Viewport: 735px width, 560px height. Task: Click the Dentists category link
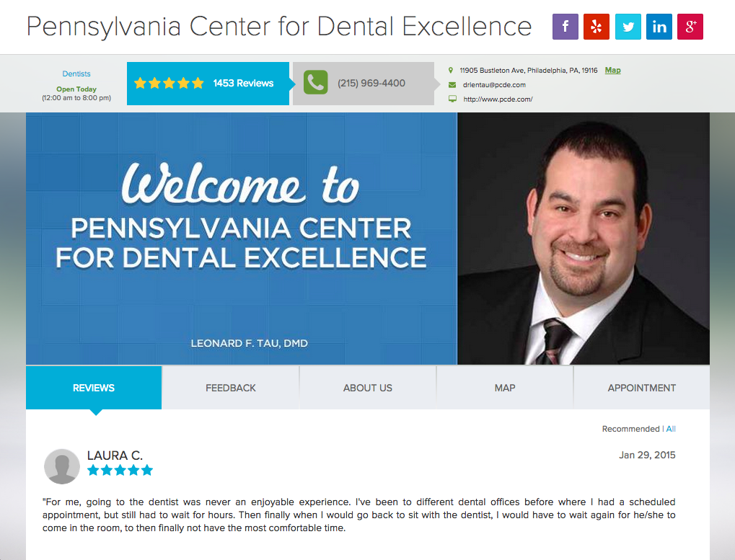tap(76, 74)
